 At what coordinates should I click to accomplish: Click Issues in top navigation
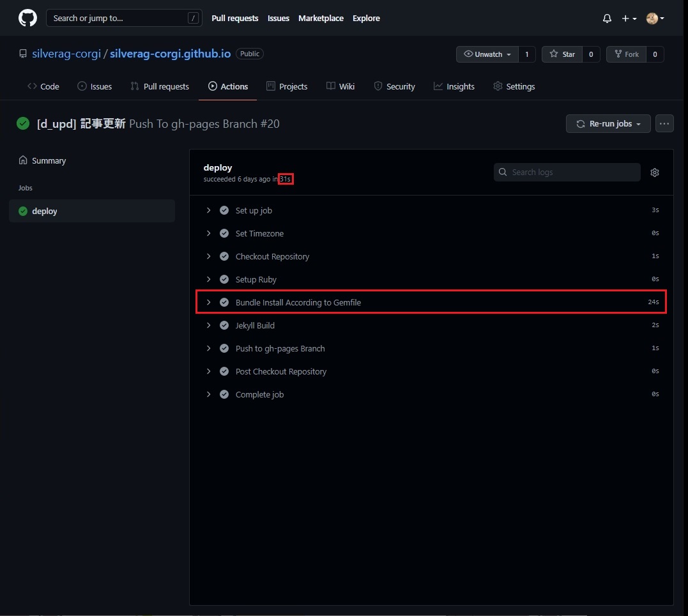click(279, 18)
